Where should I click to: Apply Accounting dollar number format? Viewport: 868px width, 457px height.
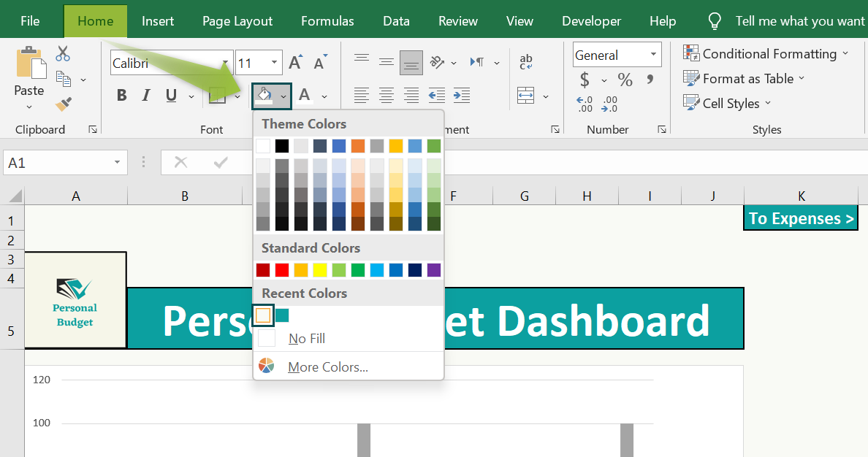point(585,80)
